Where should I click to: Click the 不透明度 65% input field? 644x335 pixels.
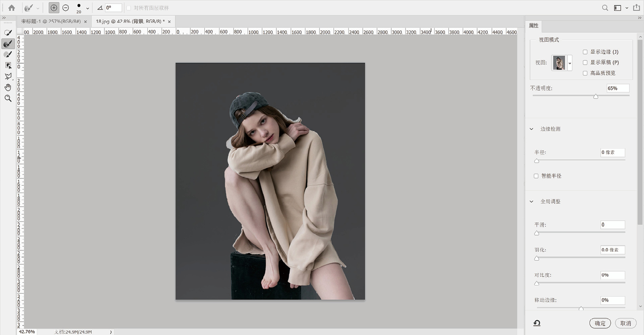point(618,88)
